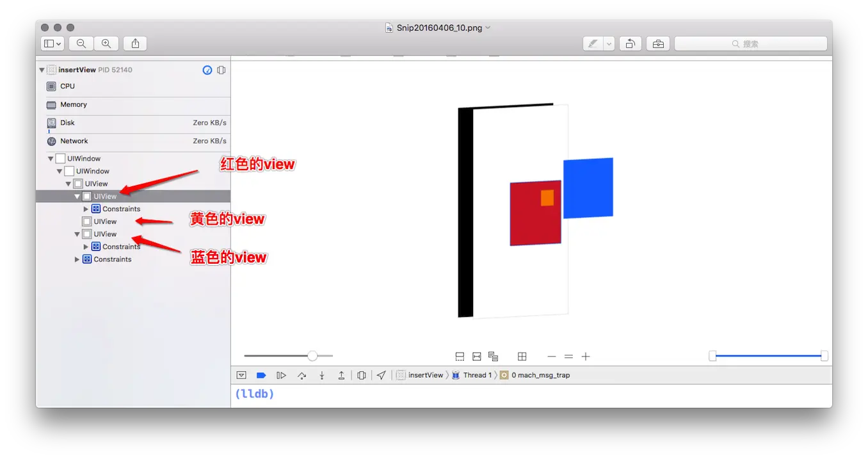Image resolution: width=868 pixels, height=459 pixels.
Task: Click the Step Over debug button
Action: [x=301, y=375]
